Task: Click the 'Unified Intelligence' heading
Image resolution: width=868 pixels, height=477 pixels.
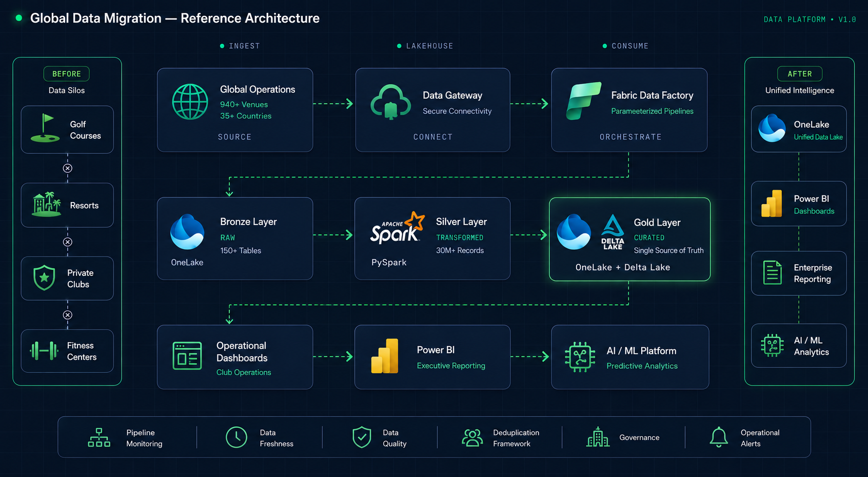Action: pos(800,90)
